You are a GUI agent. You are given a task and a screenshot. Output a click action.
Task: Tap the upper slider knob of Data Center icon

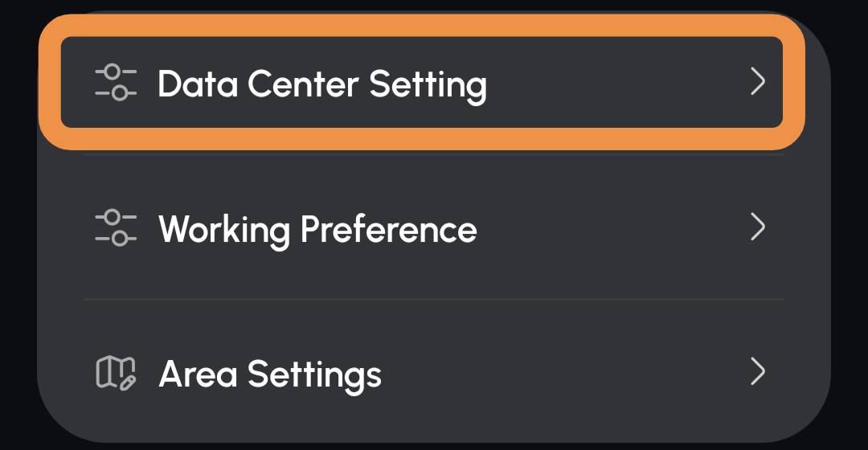click(x=113, y=72)
